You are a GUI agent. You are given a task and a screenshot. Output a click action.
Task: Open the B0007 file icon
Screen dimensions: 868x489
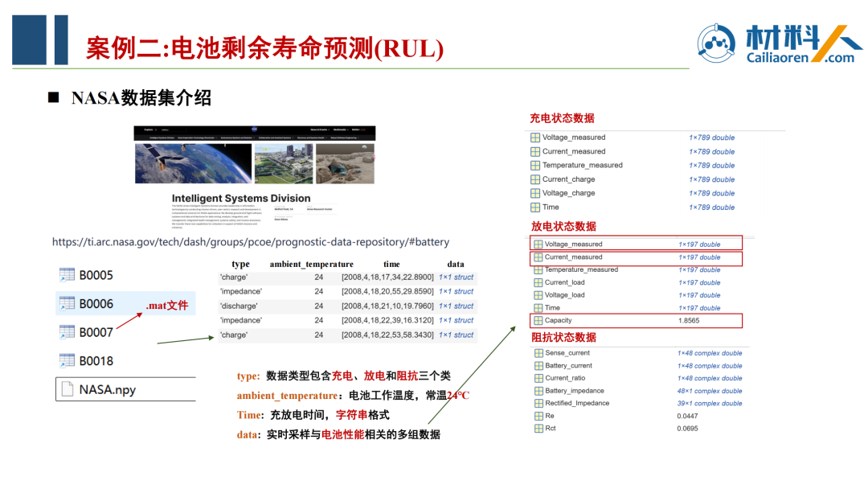tap(67, 331)
